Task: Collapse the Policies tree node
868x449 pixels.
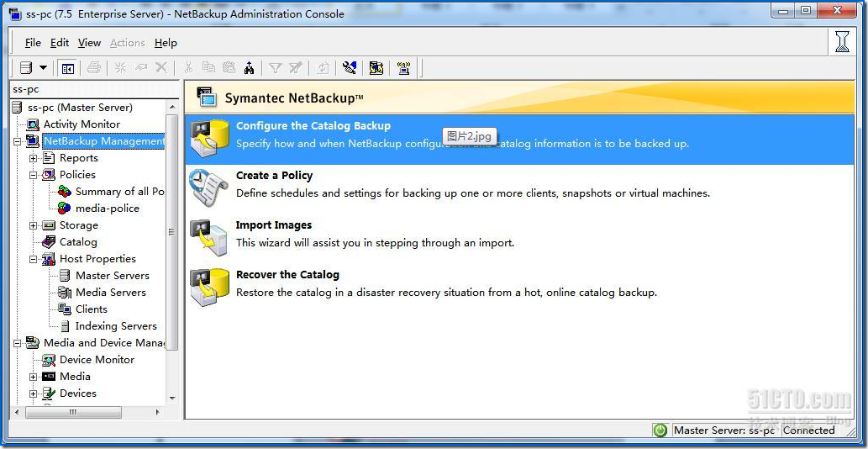Action: (x=34, y=175)
